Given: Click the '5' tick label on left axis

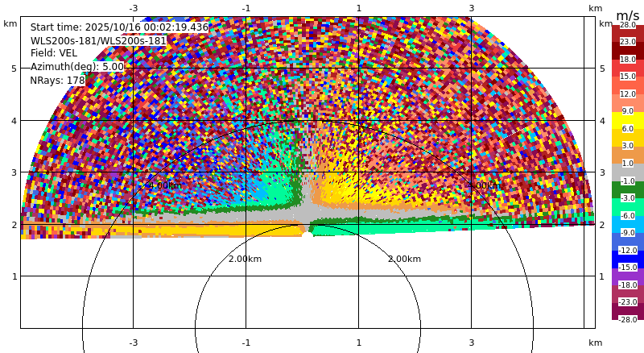Looking at the screenshot, I should (14, 69).
